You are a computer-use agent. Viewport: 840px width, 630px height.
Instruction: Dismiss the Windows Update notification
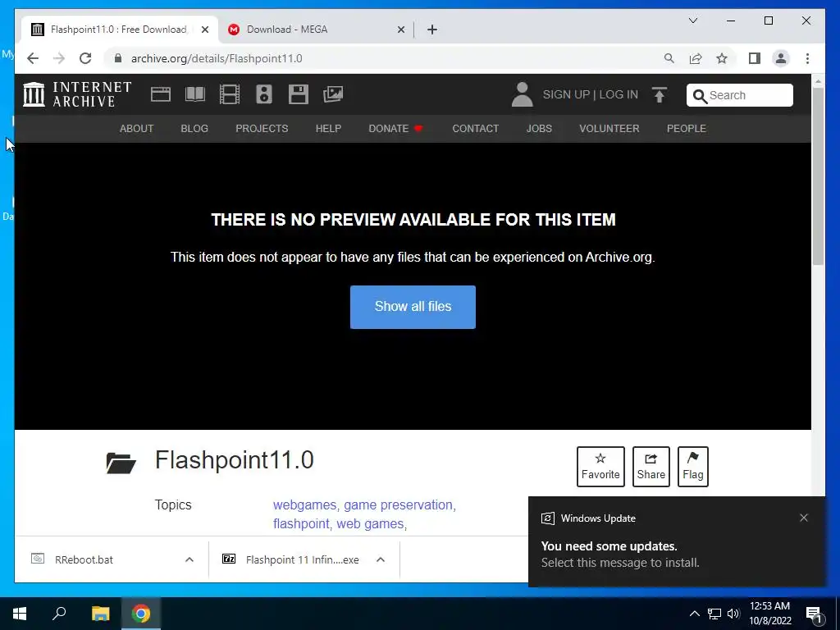point(804,518)
